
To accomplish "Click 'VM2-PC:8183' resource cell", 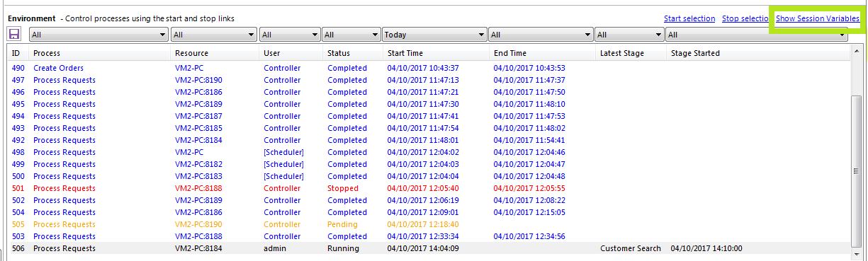I will click(198, 176).
